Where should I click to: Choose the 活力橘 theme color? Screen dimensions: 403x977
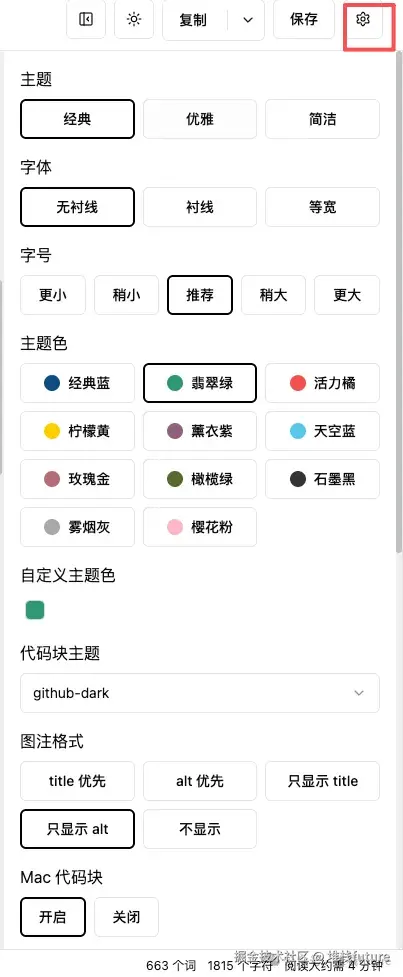[323, 383]
